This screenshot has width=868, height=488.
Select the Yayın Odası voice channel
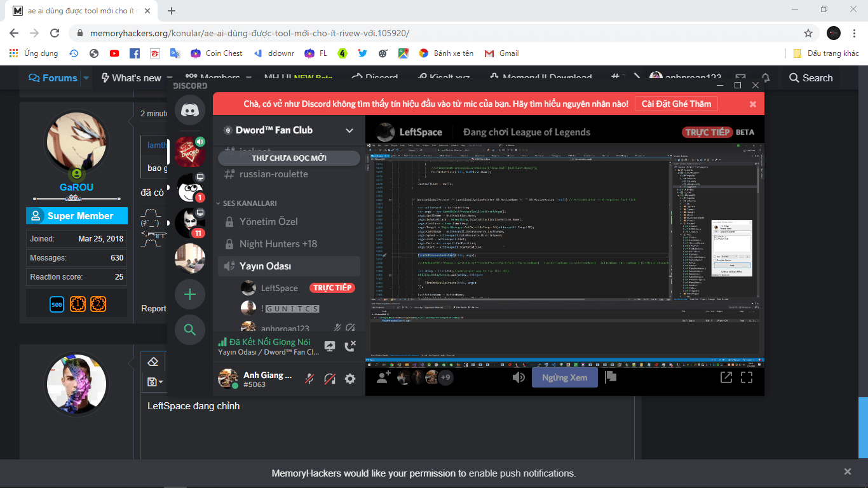[289, 266]
